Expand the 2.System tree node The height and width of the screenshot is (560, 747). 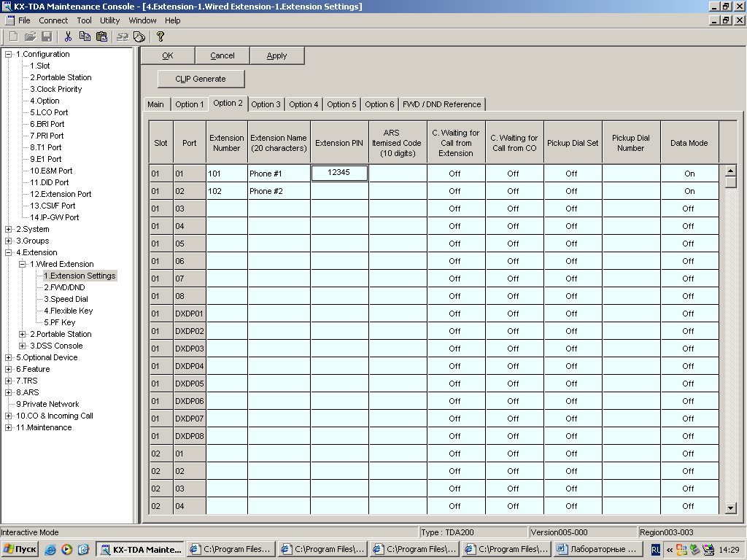point(8,229)
